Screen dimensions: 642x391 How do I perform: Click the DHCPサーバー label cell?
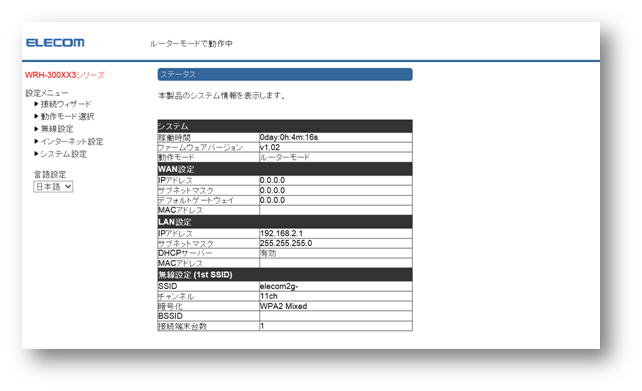(208, 253)
